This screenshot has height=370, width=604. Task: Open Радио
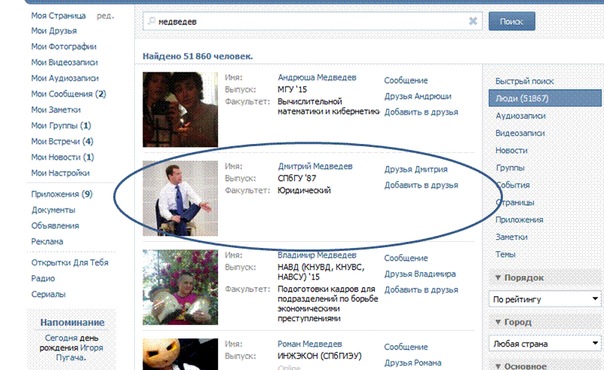point(43,278)
